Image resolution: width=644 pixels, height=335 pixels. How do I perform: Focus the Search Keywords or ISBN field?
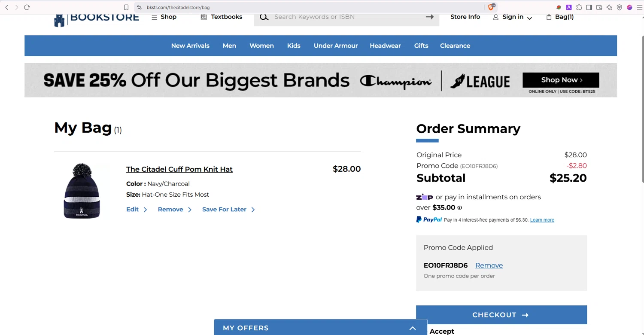point(348,17)
